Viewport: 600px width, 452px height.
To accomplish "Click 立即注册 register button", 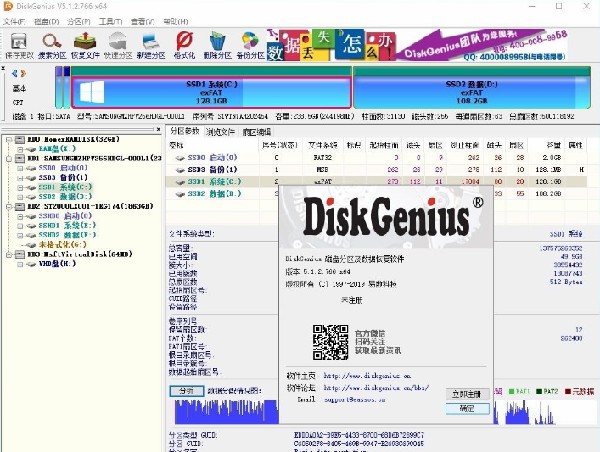I will [467, 394].
